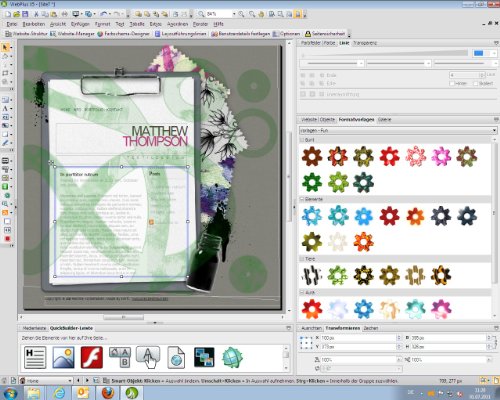Click the Website-Struktur button
The width and height of the screenshot is (500, 400).
[x=27, y=34]
